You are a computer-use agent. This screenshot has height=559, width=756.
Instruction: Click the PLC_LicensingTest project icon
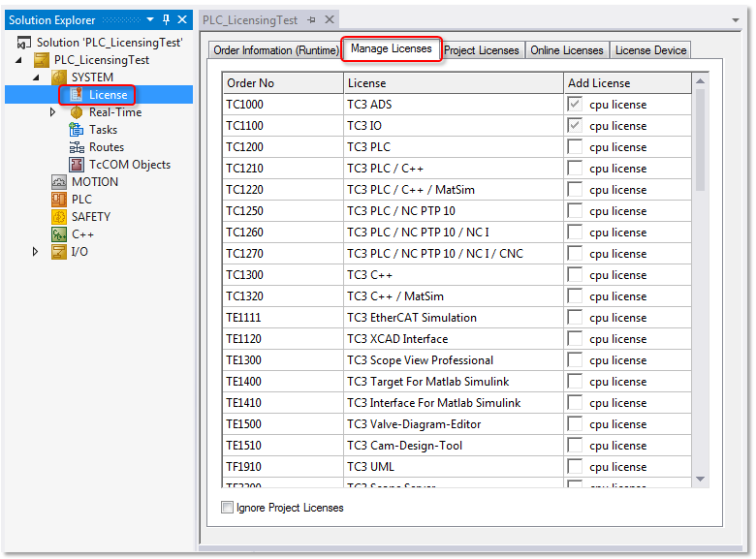(x=42, y=60)
